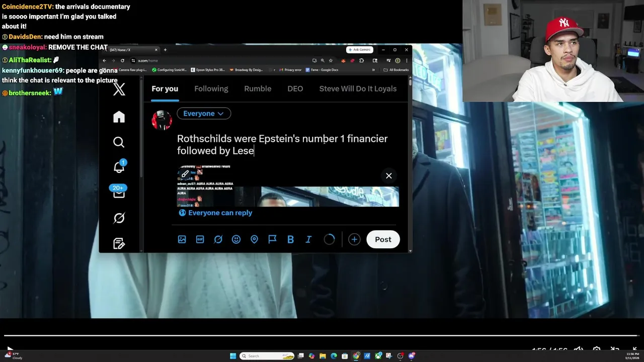Remove the attached image
The height and width of the screenshot is (362, 644).
388,175
